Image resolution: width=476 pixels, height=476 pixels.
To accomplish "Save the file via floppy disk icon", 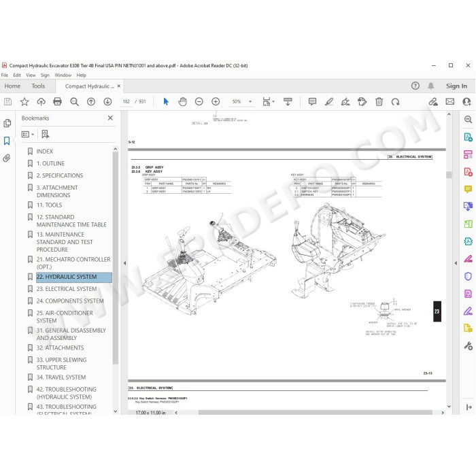I will point(8,102).
